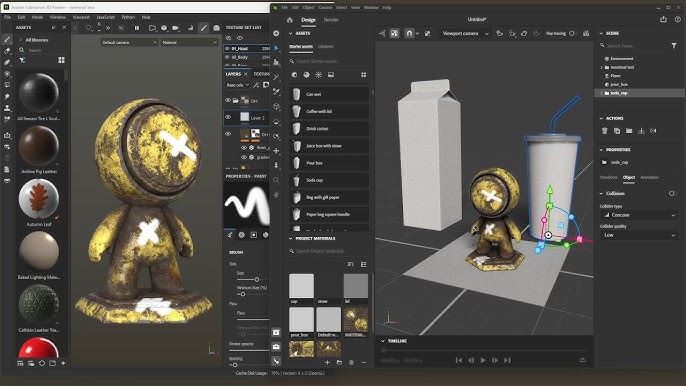This screenshot has width=686, height=386.
Task: Enable snapping magnet icon in Stager viewport
Action: click(x=409, y=33)
